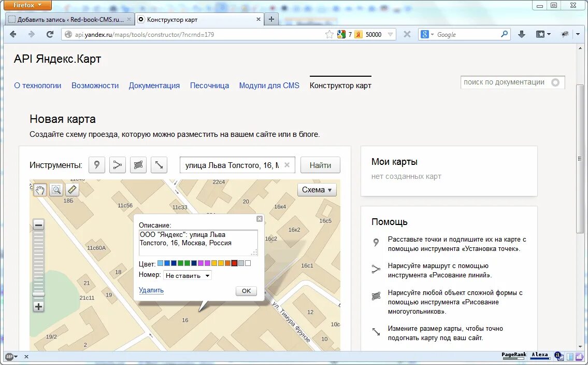Stop loading with the X toolbar button

[x=407, y=35]
